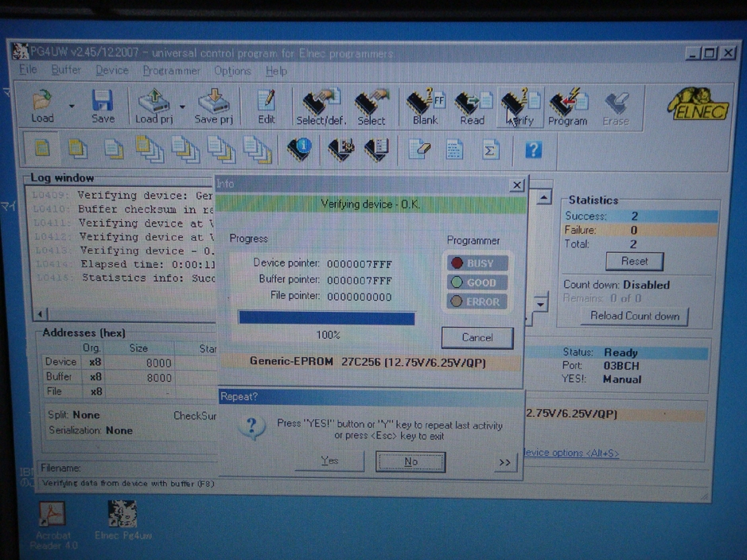Screen dimensions: 747x560
Task: Click the 'Split: None' text
Action: coord(74,415)
